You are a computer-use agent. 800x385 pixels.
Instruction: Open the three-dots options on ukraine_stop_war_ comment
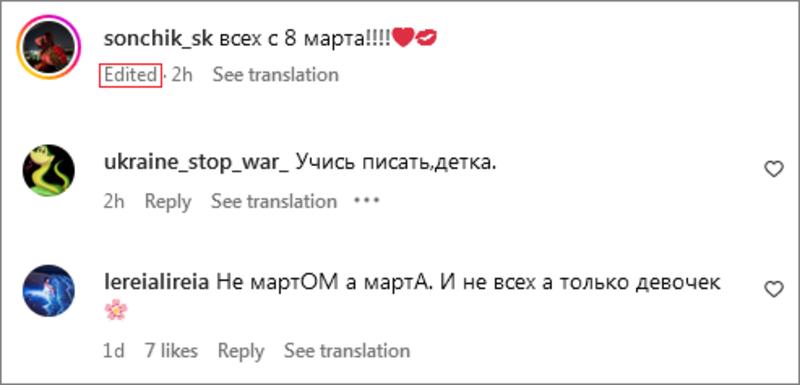(367, 200)
